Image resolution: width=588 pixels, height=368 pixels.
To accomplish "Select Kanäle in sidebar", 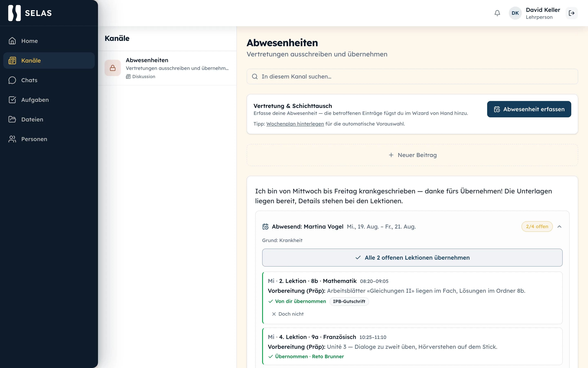I will 49,61.
